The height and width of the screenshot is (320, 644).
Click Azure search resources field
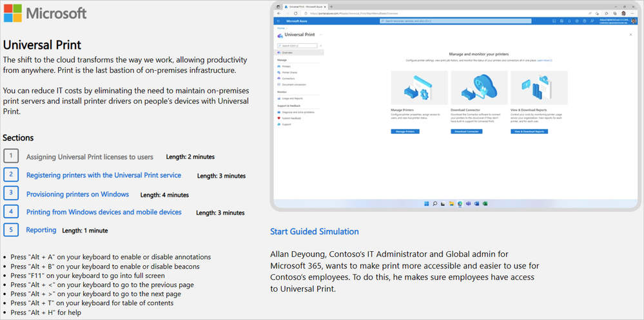[x=456, y=21]
